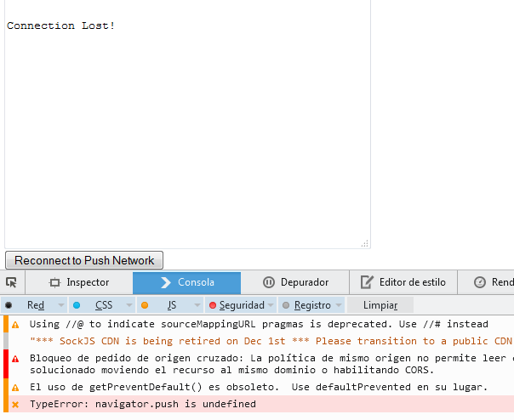Click Limpiar to clear the console

pos(380,305)
